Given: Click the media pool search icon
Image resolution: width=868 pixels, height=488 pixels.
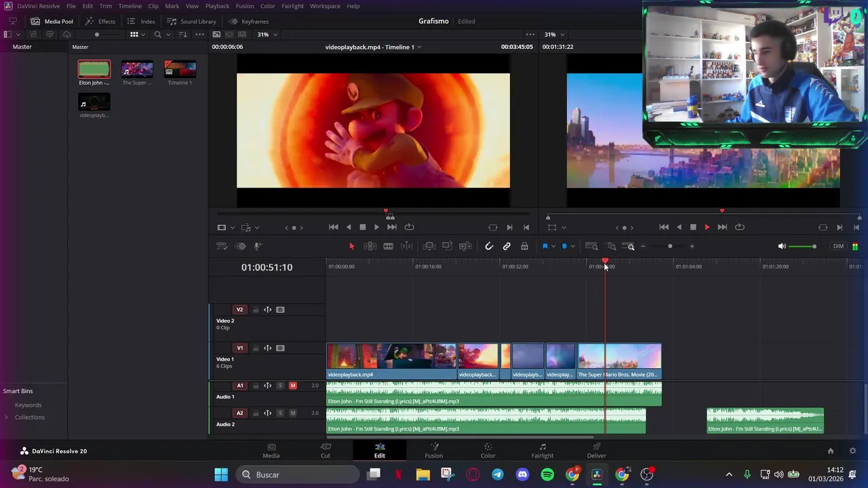Looking at the screenshot, I should click(157, 35).
